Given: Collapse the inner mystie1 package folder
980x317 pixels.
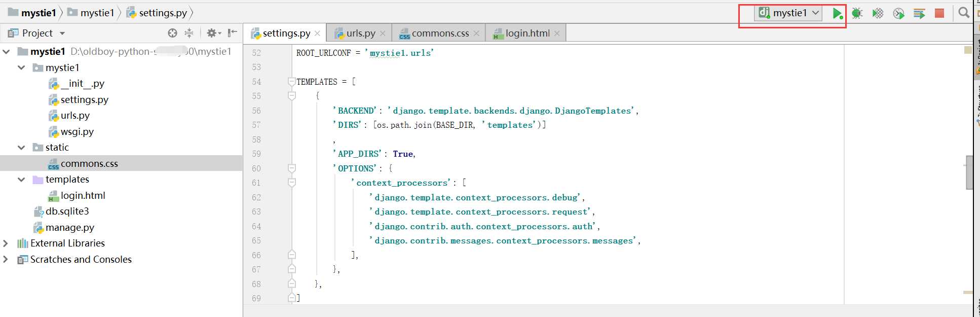Looking at the screenshot, I should (21, 67).
